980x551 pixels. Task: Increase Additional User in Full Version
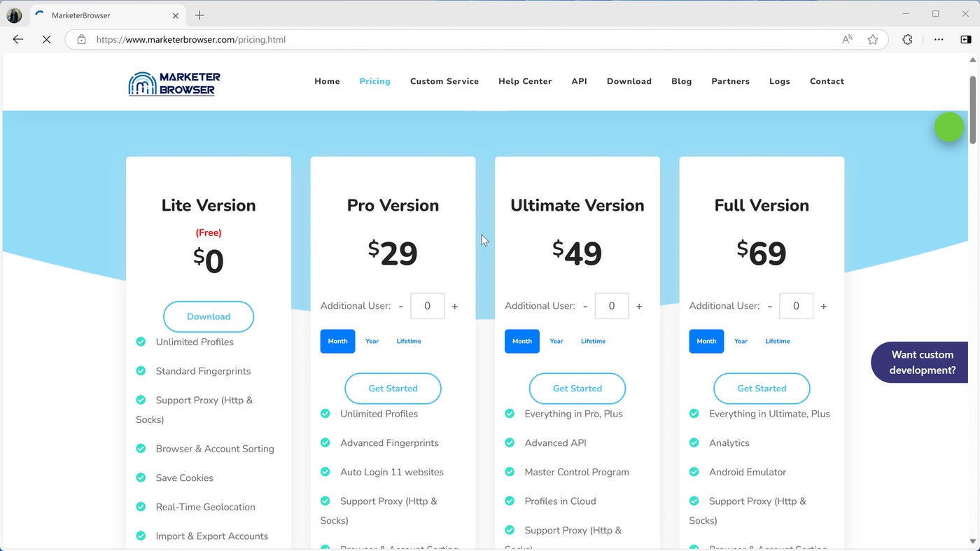click(823, 306)
